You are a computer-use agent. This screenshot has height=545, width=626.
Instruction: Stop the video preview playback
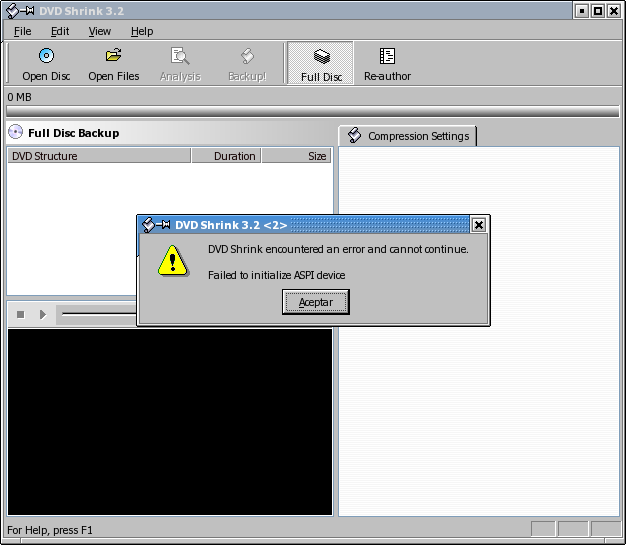pos(21,315)
